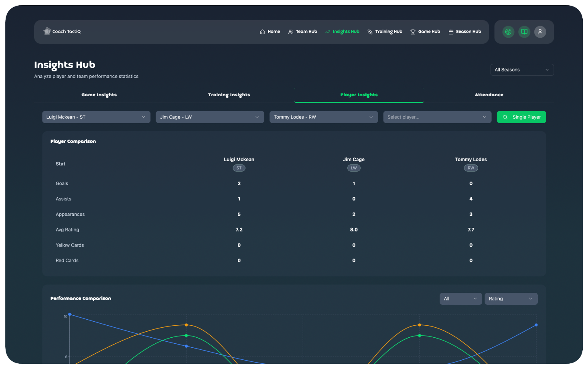Open Team Hub navigation item
588x369 pixels.
coord(302,32)
